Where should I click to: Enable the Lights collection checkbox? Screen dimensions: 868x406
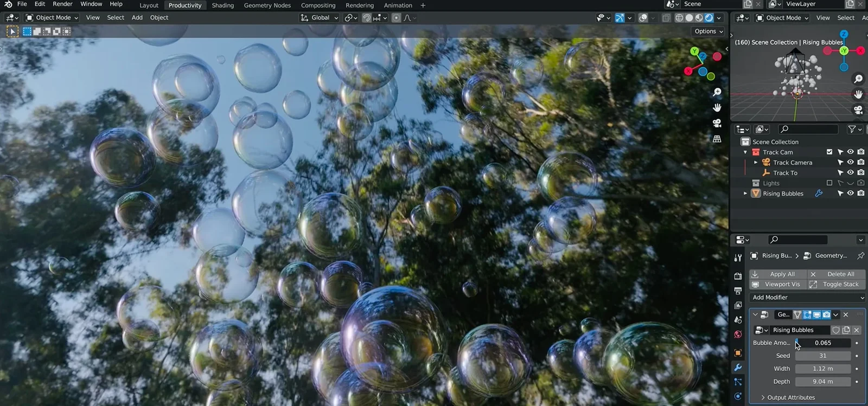click(x=829, y=183)
